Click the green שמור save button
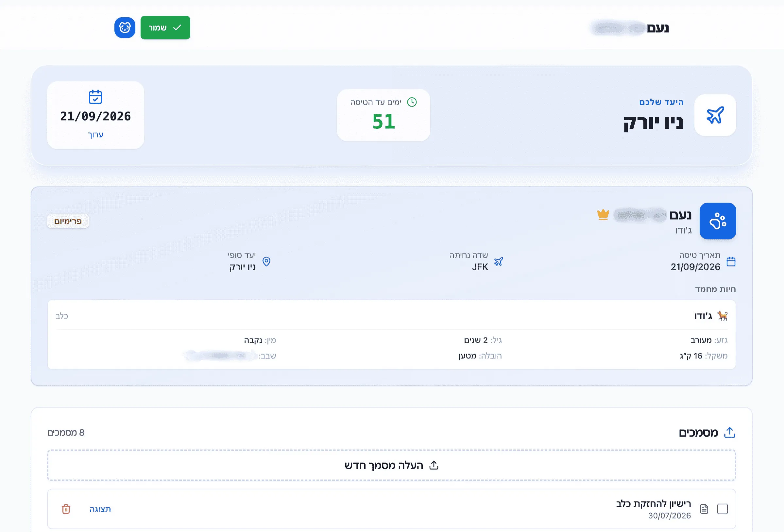The height and width of the screenshot is (532, 784). [x=165, y=28]
